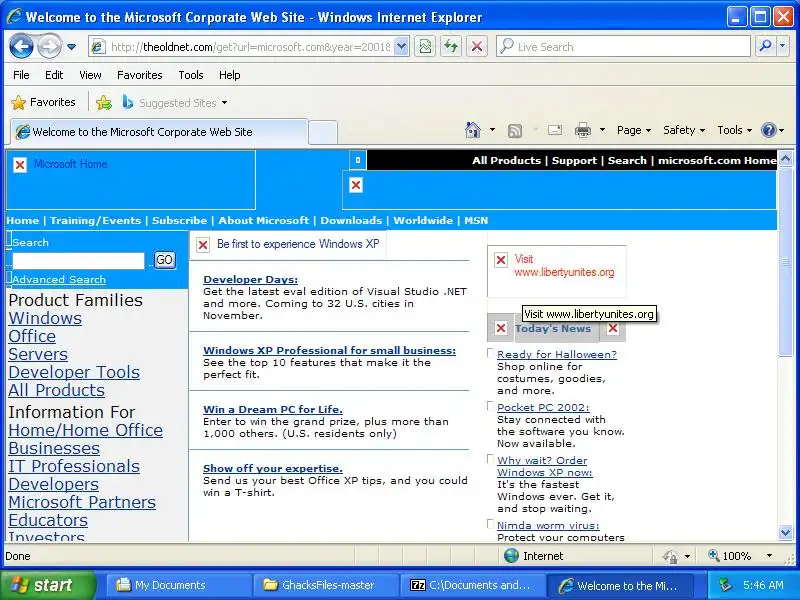This screenshot has width=800, height=600.
Task: Open the Favorites star button
Action: [x=43, y=103]
